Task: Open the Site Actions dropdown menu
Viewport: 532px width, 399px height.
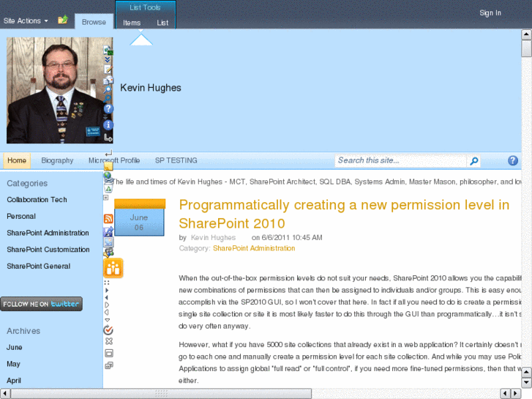Action: tap(26, 20)
